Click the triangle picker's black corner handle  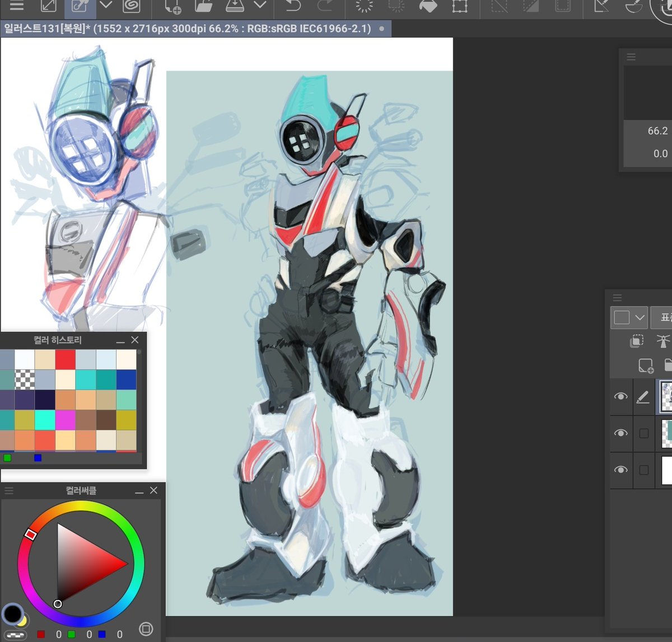[58, 603]
